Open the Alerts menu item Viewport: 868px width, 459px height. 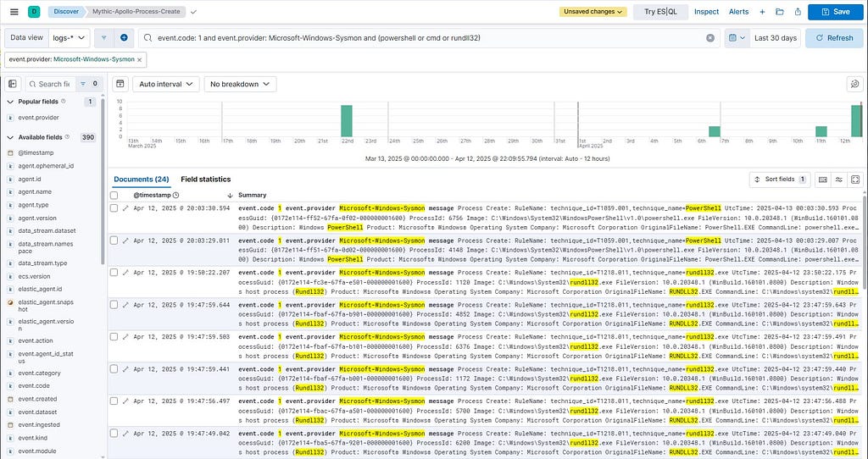(x=738, y=12)
